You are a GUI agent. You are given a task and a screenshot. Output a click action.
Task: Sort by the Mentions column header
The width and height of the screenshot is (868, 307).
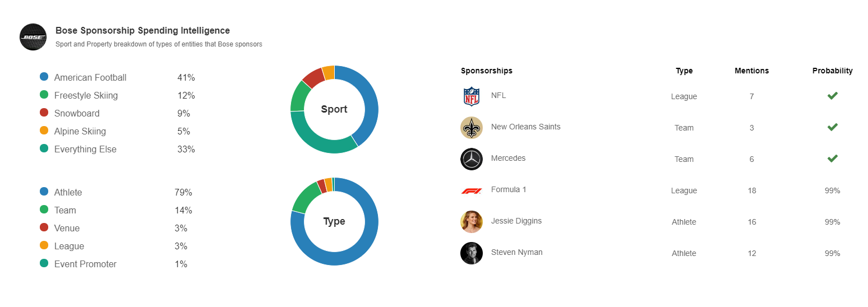click(x=751, y=71)
